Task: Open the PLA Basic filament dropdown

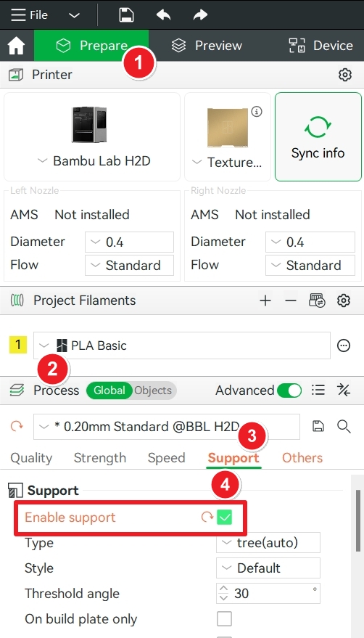Action: (182, 345)
